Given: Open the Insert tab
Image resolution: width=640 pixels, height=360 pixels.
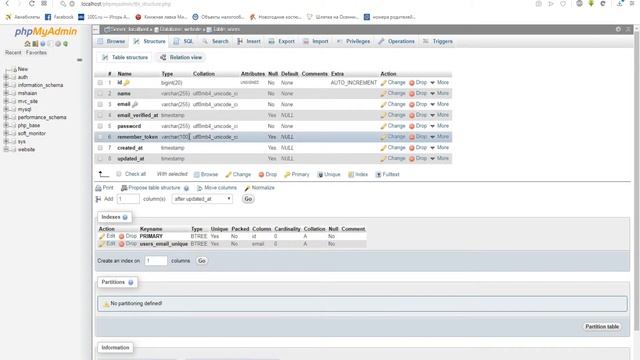Looking at the screenshot, I should tap(249, 42).
